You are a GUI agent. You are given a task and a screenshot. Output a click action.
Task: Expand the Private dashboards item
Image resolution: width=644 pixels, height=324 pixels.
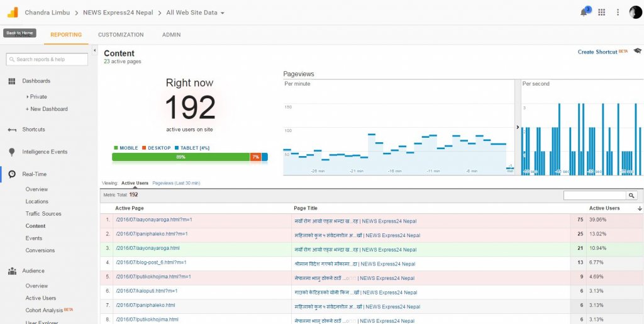point(36,97)
